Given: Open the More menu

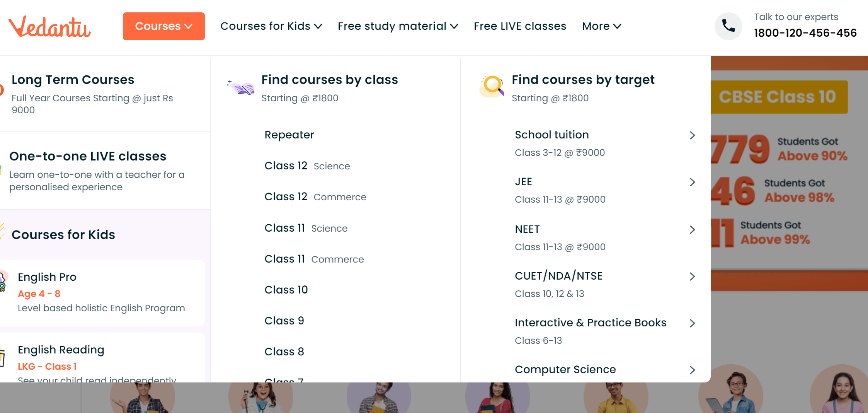Looking at the screenshot, I should tap(601, 26).
